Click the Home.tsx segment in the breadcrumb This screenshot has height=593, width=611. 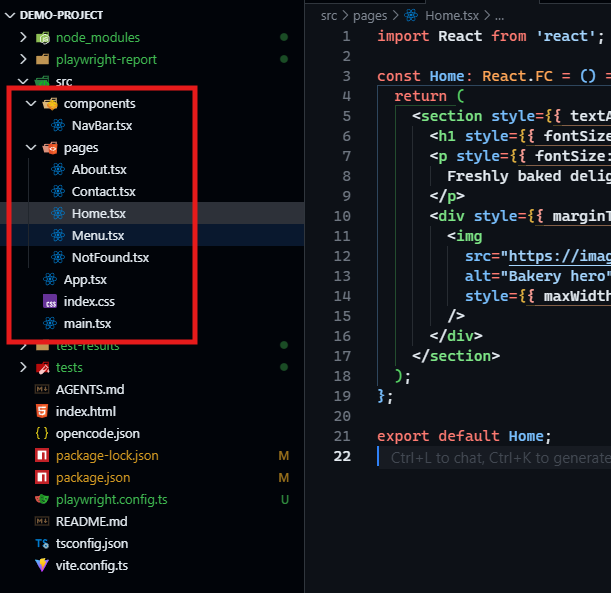[452, 16]
